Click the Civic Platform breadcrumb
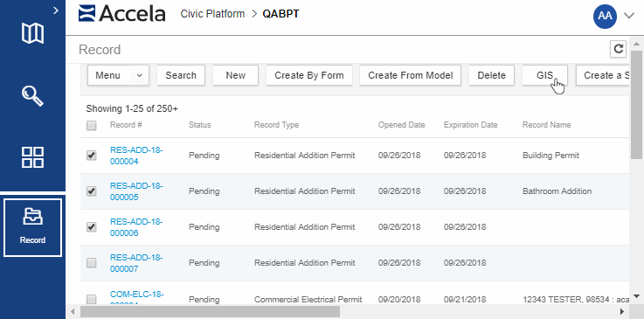This screenshot has height=319, width=644. click(212, 14)
